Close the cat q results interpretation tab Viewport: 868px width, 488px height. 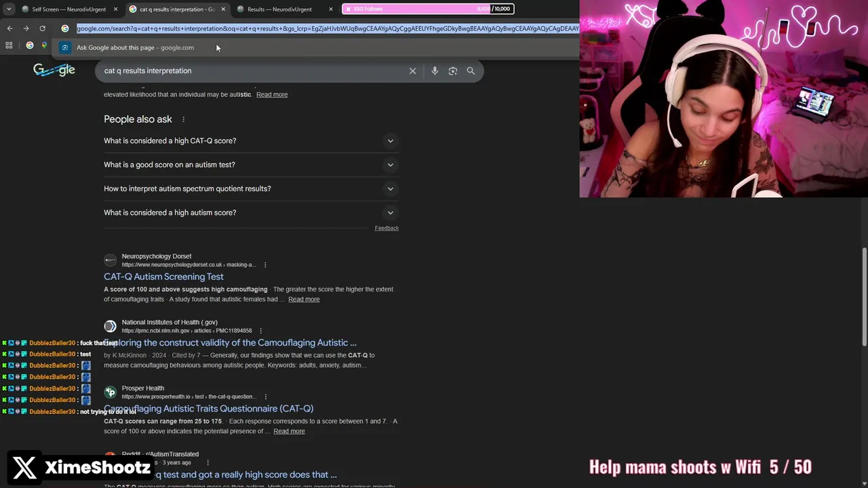point(222,9)
